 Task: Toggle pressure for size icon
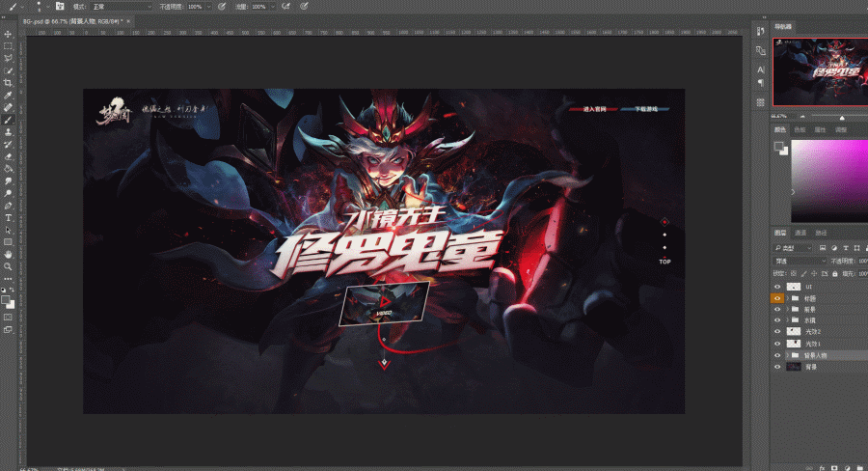pyautogui.click(x=304, y=6)
